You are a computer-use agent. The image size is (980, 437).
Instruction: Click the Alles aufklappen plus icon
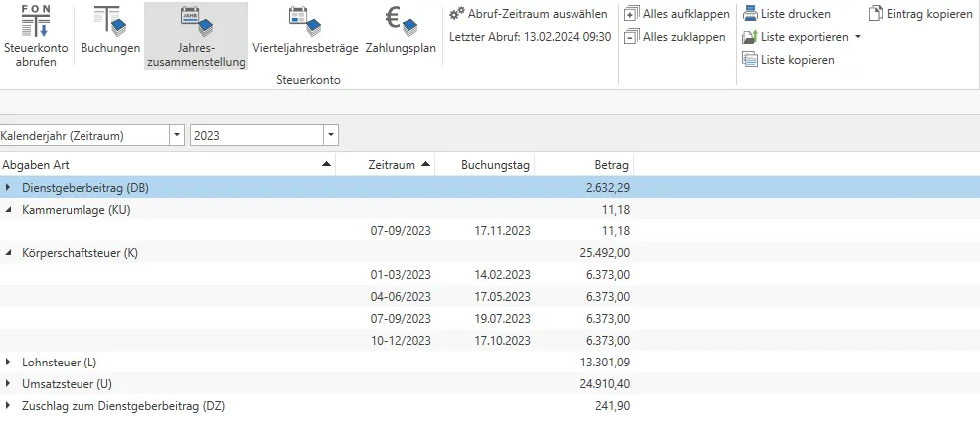point(632,14)
